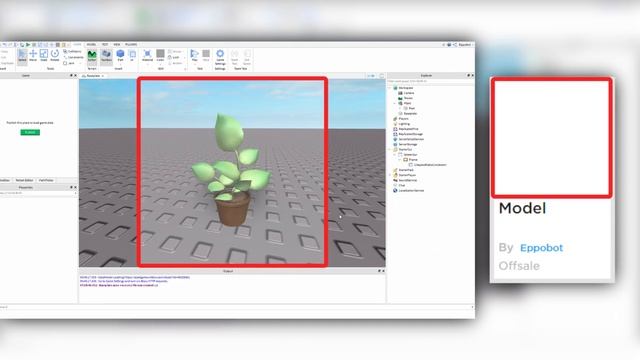Choose the Rotate tool
Viewport: 640px width, 360px height.
click(x=55, y=55)
